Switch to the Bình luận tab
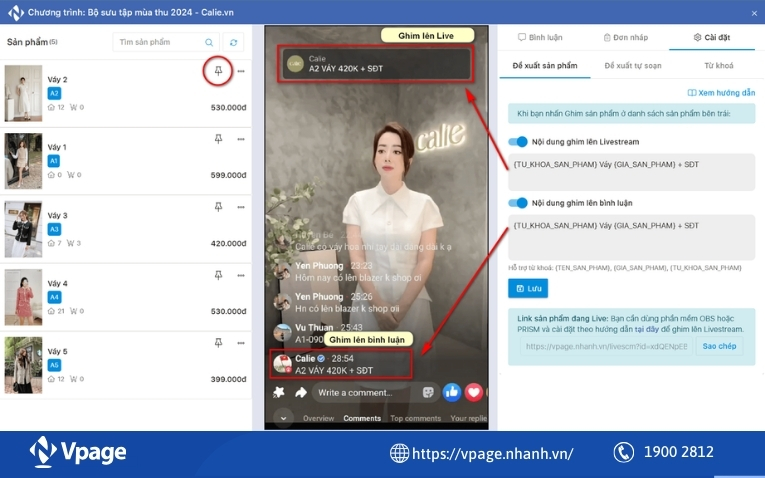 point(540,38)
